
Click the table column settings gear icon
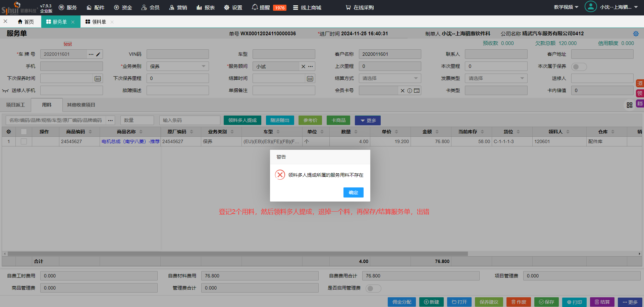(x=9, y=132)
